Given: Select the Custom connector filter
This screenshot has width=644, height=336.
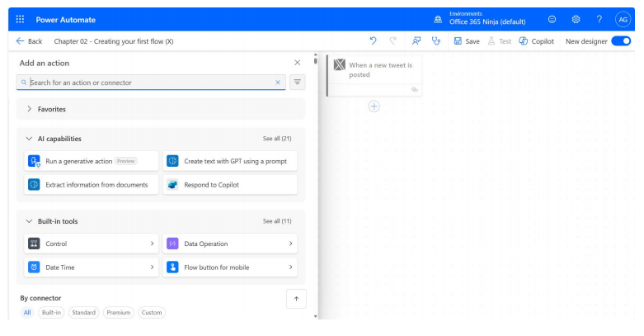Looking at the screenshot, I should [152, 313].
